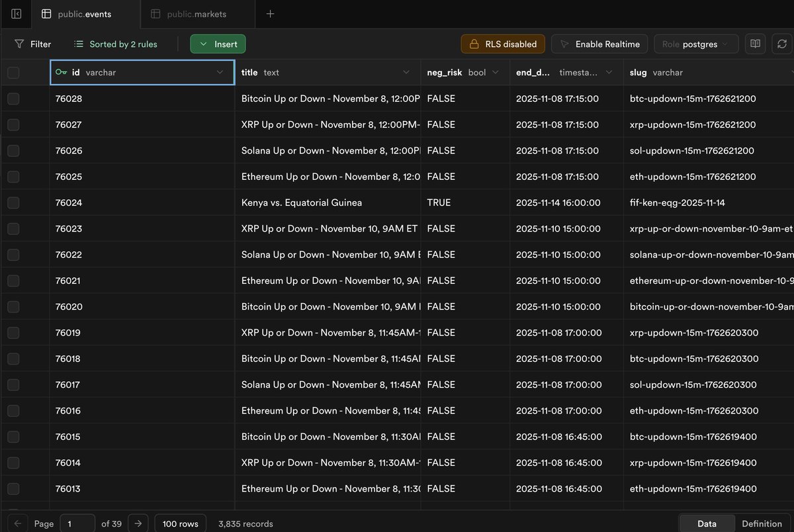This screenshot has height=532, width=794.
Task: Click id cell 76023
Action: (142, 228)
